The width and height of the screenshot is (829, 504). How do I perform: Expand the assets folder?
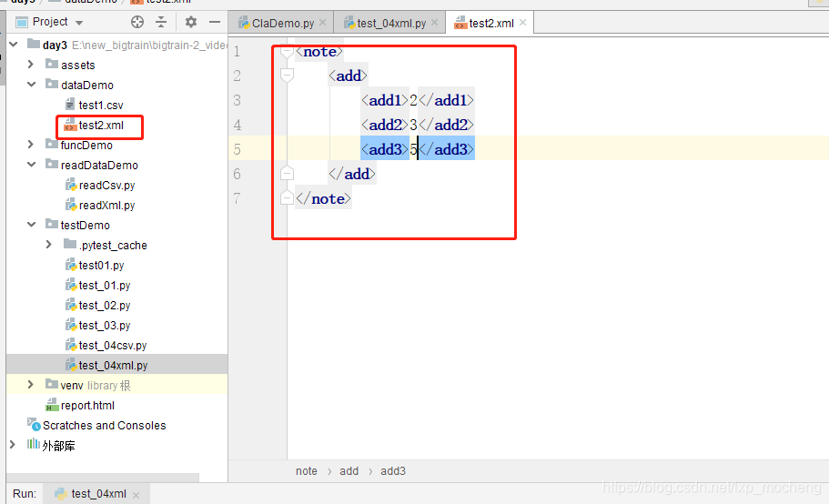[x=31, y=65]
